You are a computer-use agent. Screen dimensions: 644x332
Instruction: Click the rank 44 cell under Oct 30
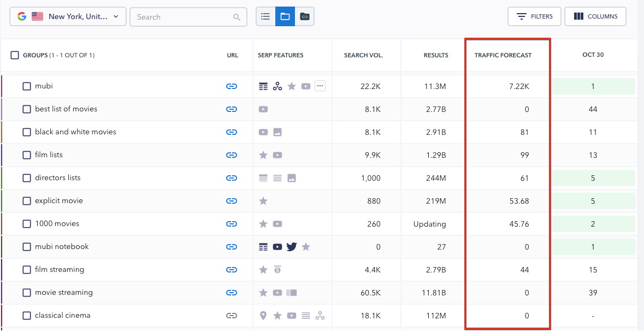coord(593,109)
